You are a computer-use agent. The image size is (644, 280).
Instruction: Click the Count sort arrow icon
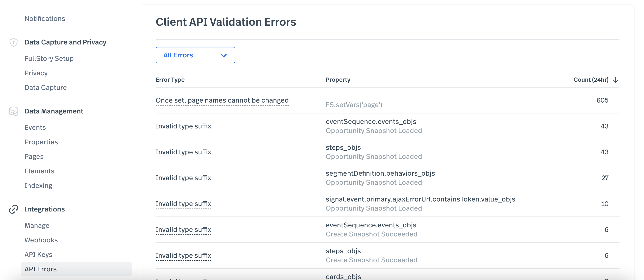[615, 80]
